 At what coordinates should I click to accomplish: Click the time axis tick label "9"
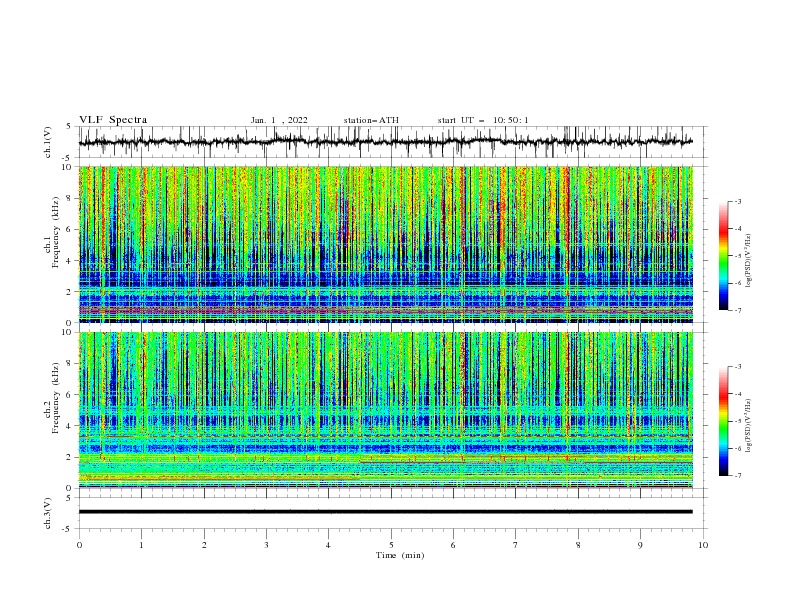point(640,545)
